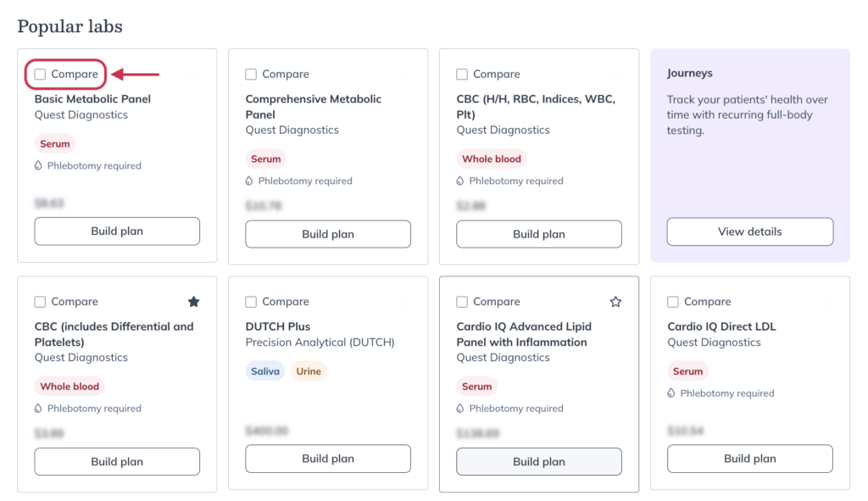Viewport: 868px width, 501px height.
Task: Click the star icon on Cardio IQ Direct LDL card
Action: [826, 301]
